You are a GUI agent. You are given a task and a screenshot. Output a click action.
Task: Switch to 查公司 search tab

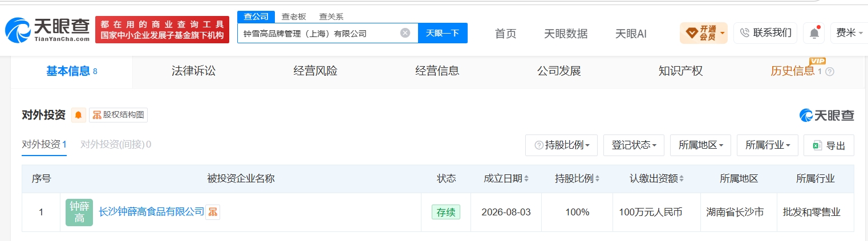tap(256, 17)
